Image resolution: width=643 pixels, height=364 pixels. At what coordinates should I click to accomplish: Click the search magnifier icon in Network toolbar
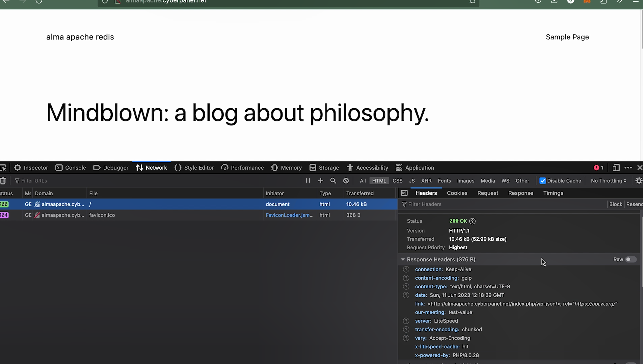coord(333,181)
